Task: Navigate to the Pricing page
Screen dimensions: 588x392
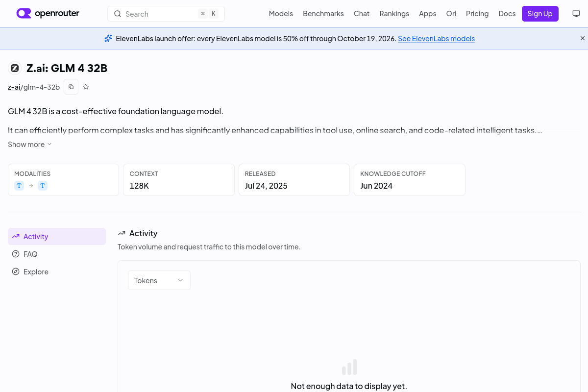Action: click(x=477, y=14)
